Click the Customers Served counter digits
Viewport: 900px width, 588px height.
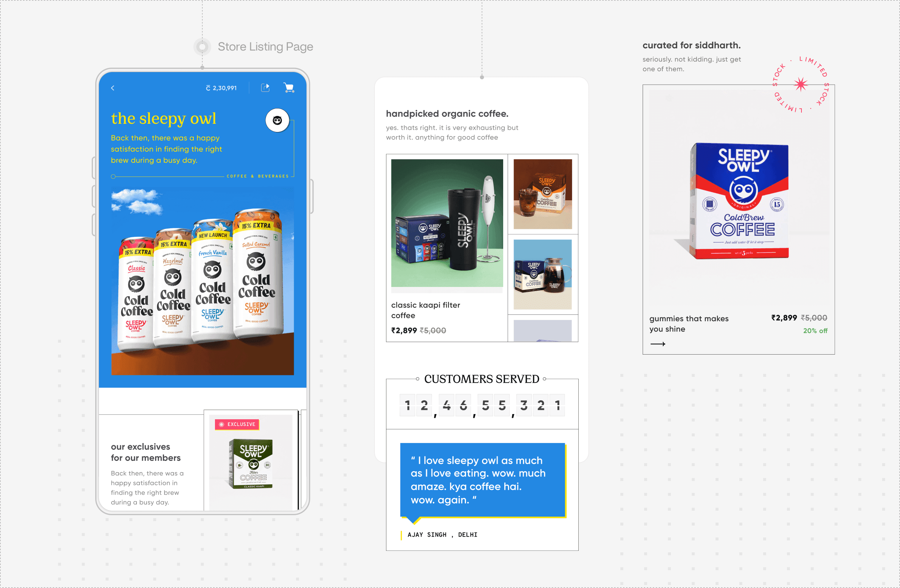(482, 406)
